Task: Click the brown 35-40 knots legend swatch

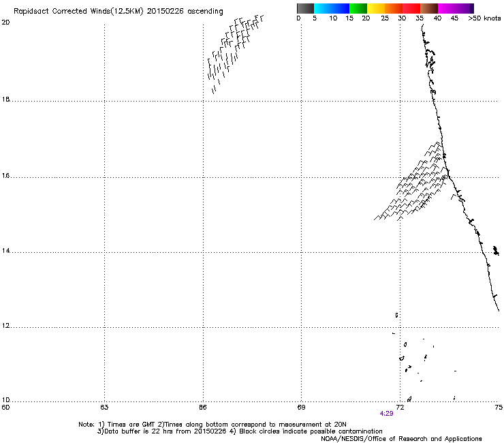Action: pyautogui.click(x=429, y=8)
